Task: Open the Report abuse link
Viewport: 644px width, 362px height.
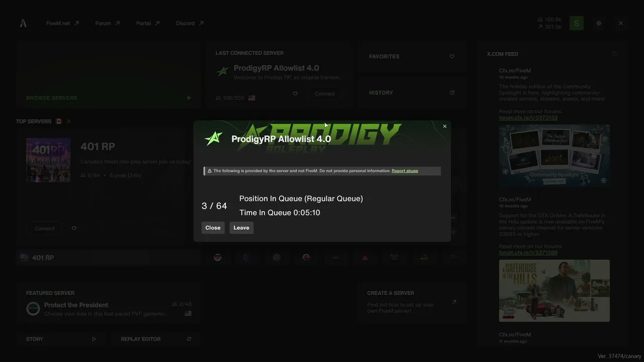Action: [x=405, y=171]
